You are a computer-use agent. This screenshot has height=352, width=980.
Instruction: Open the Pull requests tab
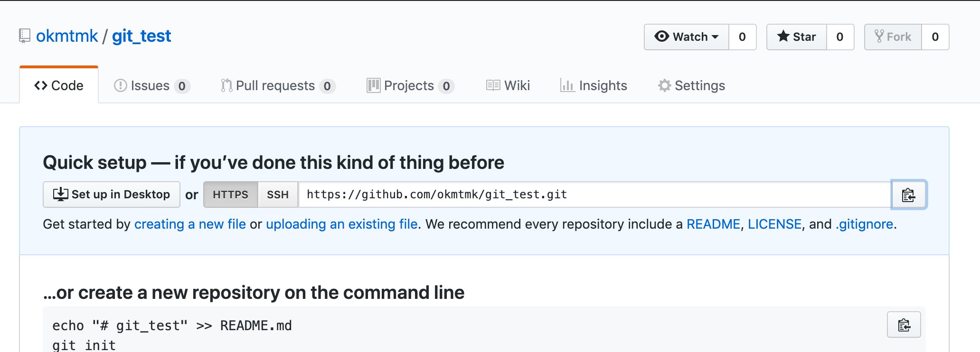point(278,85)
